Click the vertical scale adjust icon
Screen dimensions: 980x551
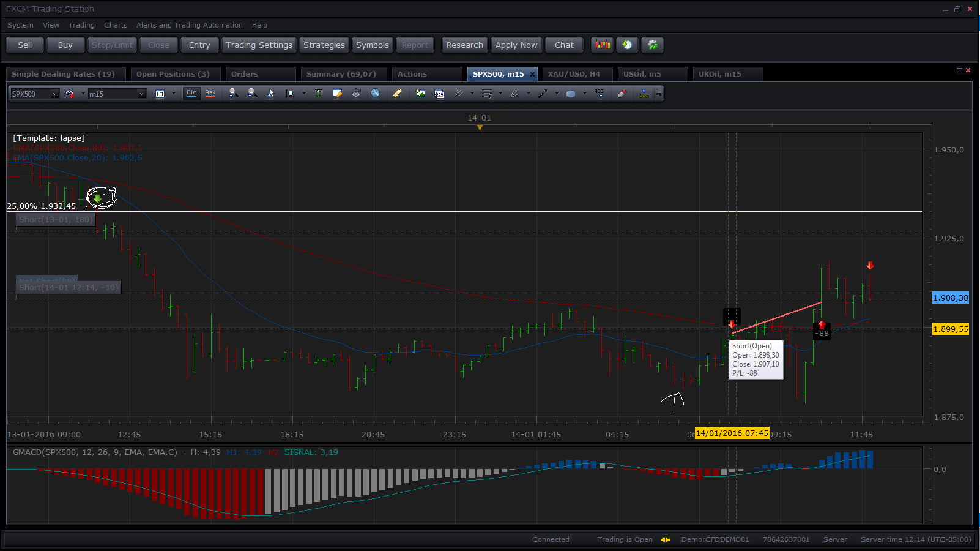point(318,93)
